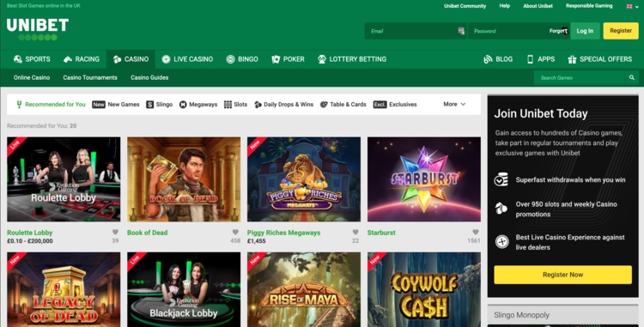This screenshot has width=644, height=327.
Task: Click the Unibet logo
Action: (x=38, y=29)
